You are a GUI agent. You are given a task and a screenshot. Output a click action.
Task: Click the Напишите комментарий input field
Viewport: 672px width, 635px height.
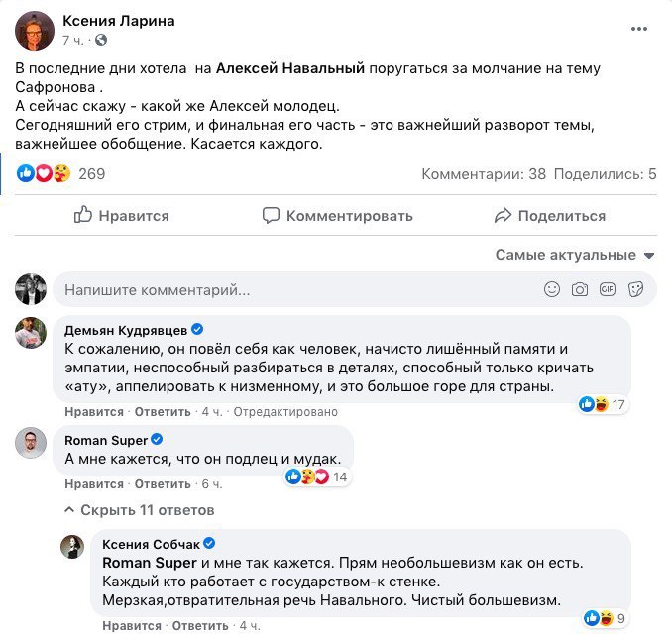pos(297,290)
